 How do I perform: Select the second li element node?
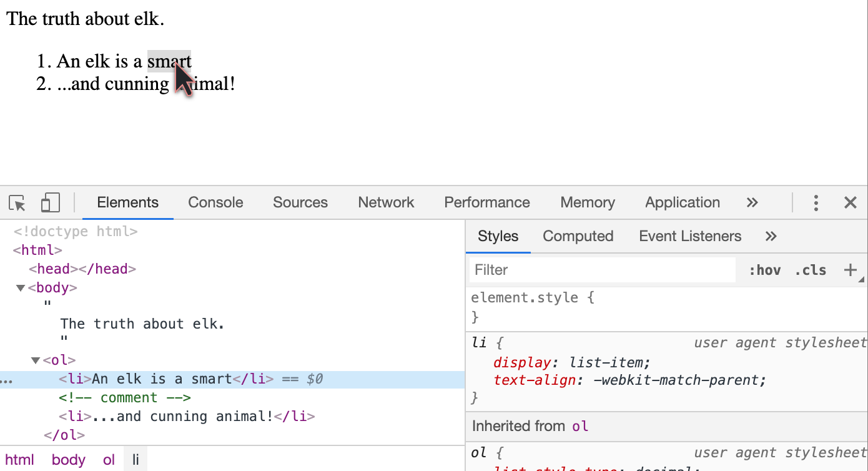click(186, 417)
